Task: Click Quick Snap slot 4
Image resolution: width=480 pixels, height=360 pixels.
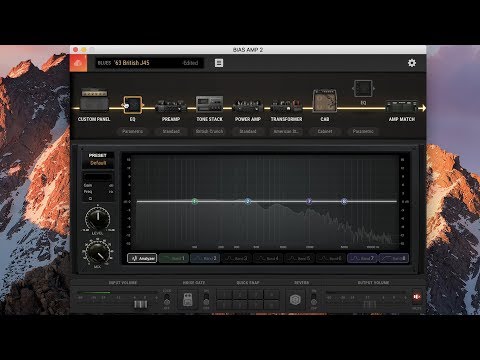Action: click(272, 295)
